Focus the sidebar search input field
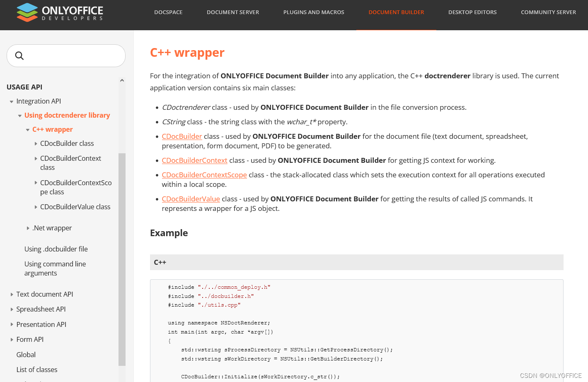The width and height of the screenshot is (588, 382). coord(66,56)
